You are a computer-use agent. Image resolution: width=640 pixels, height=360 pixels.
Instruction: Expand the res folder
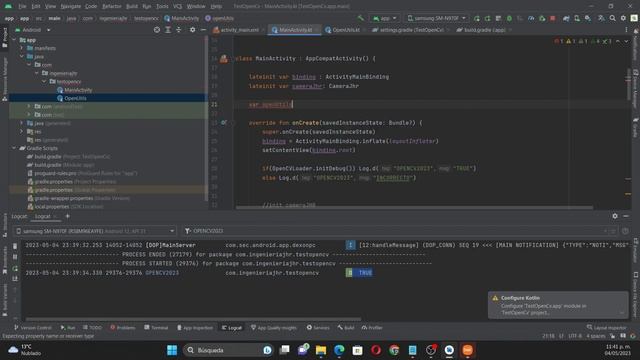pyautogui.click(x=22, y=131)
